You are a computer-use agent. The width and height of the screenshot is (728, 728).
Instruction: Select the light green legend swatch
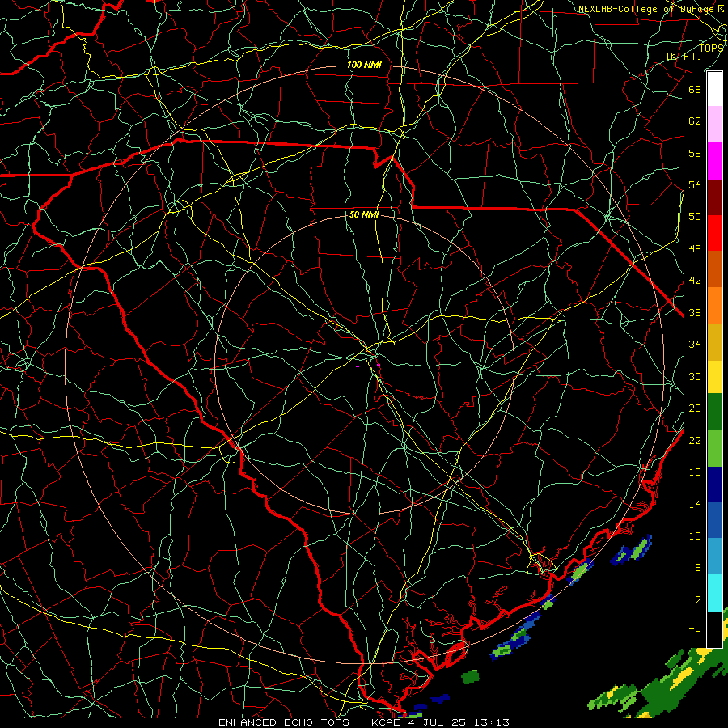714,448
